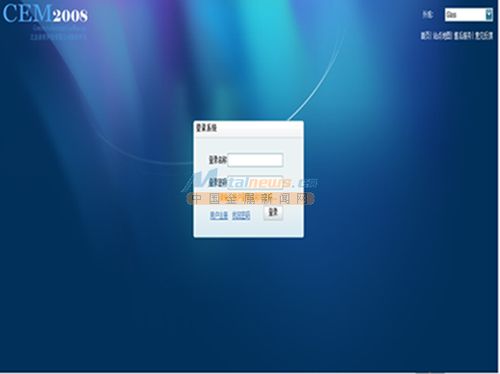Click the login password label text

(218, 182)
